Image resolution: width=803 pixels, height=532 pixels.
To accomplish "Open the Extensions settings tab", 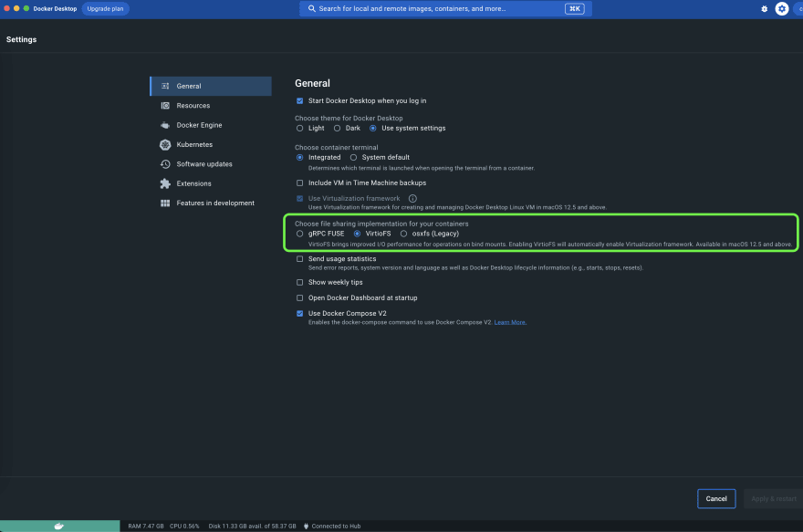I will click(x=211, y=183).
